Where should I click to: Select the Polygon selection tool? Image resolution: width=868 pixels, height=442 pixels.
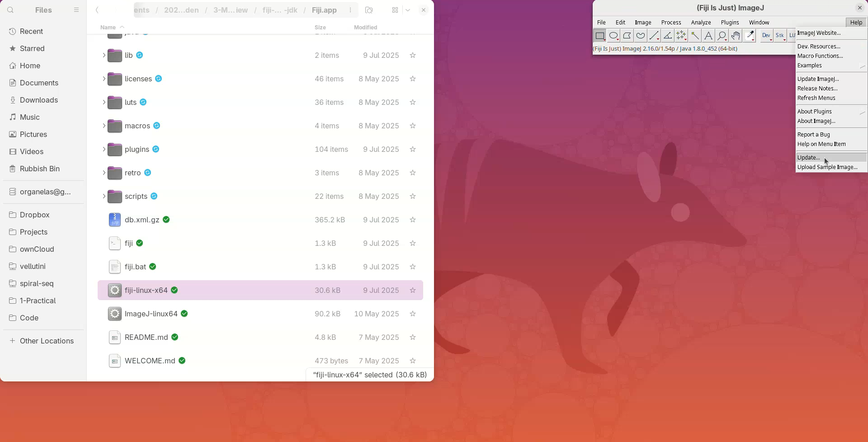coord(627,36)
